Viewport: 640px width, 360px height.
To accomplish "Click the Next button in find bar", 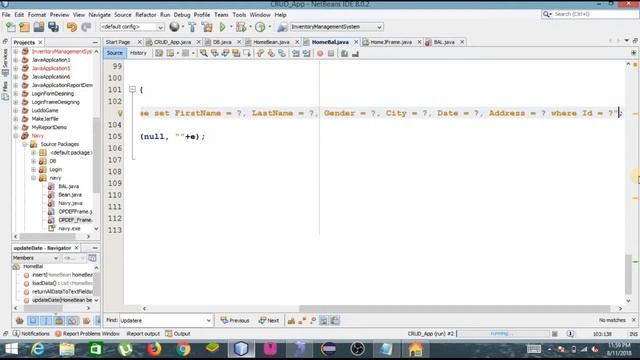I will tap(269, 320).
